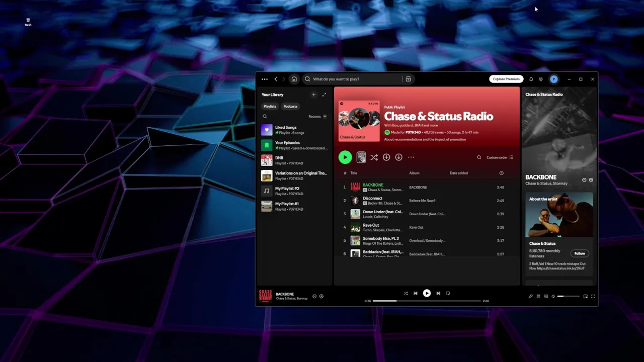Image resolution: width=644 pixels, height=362 pixels.
Task: Click the now-playing album art in bottom bar
Action: coord(266,296)
